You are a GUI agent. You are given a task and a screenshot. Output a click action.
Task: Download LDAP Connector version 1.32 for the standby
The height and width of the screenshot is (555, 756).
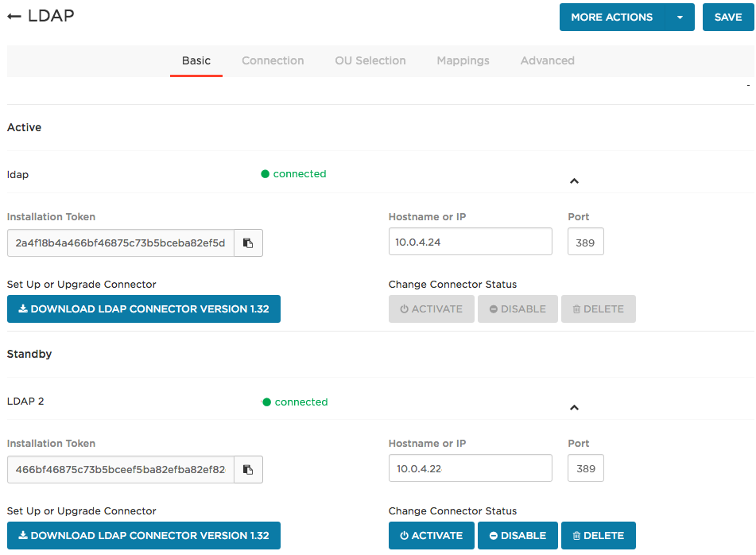coord(143,535)
